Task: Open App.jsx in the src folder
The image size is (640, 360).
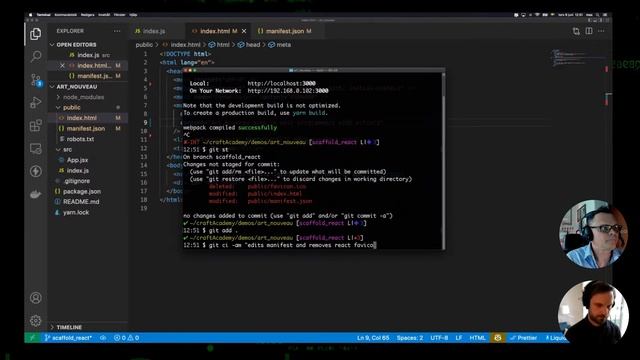Action: tap(77, 160)
